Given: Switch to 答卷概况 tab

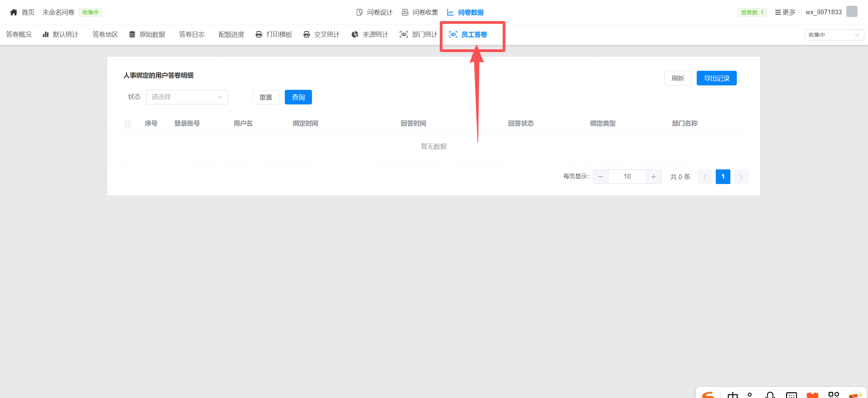Looking at the screenshot, I should (x=19, y=34).
